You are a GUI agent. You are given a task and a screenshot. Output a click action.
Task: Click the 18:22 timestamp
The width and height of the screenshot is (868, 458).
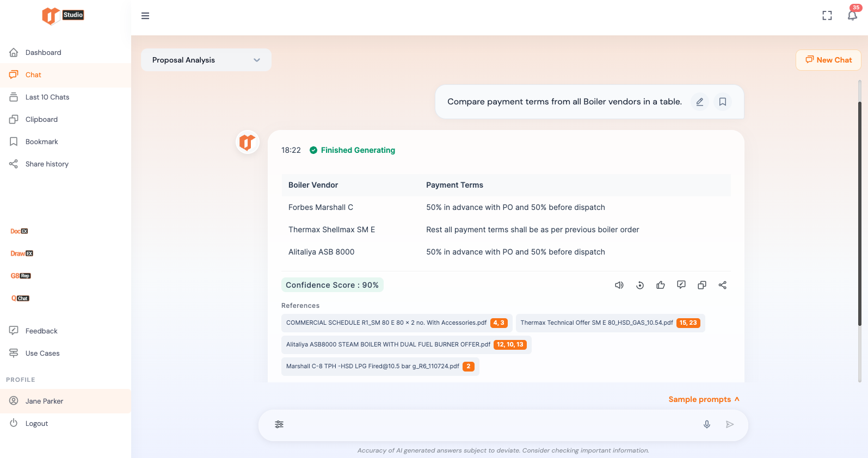point(291,150)
